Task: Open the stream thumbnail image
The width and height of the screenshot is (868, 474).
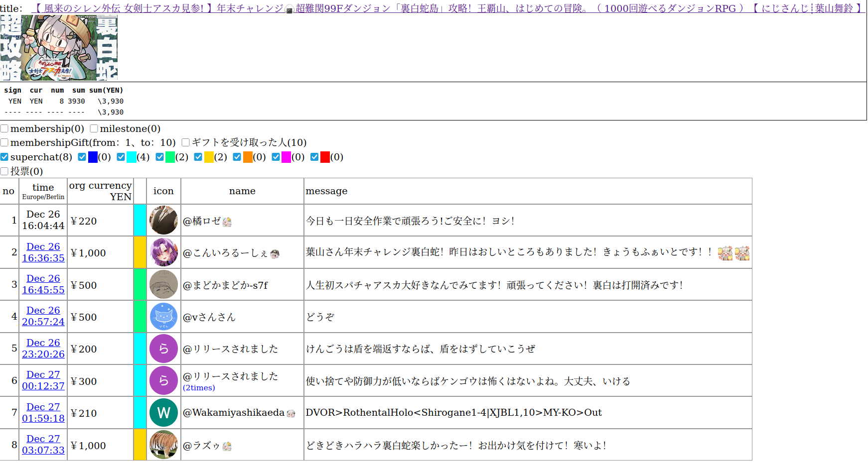Action: coord(59,48)
